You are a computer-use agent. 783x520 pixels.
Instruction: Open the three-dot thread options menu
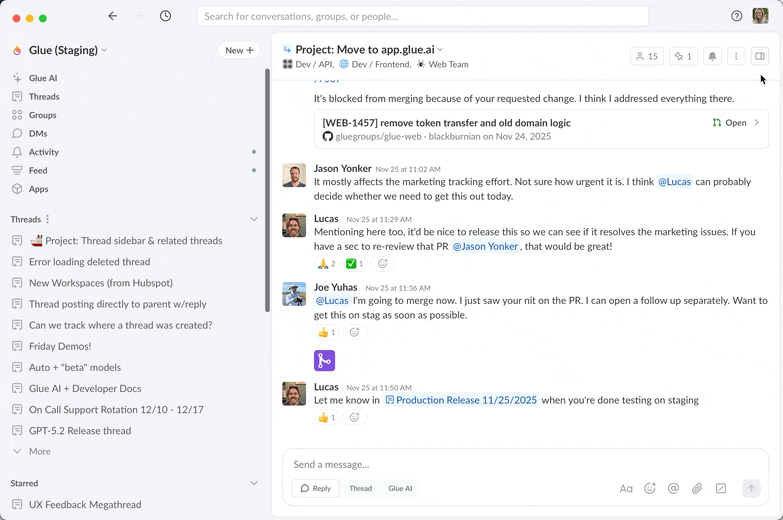736,57
